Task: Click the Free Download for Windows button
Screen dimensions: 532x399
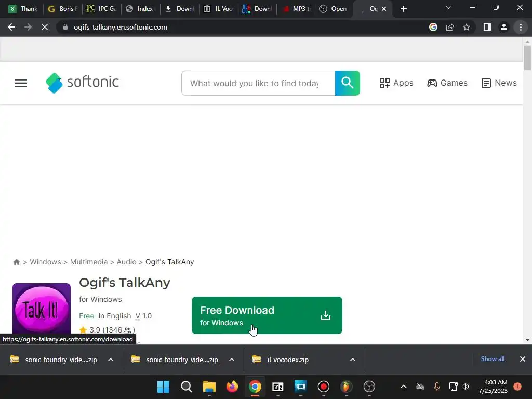Action: click(x=267, y=315)
